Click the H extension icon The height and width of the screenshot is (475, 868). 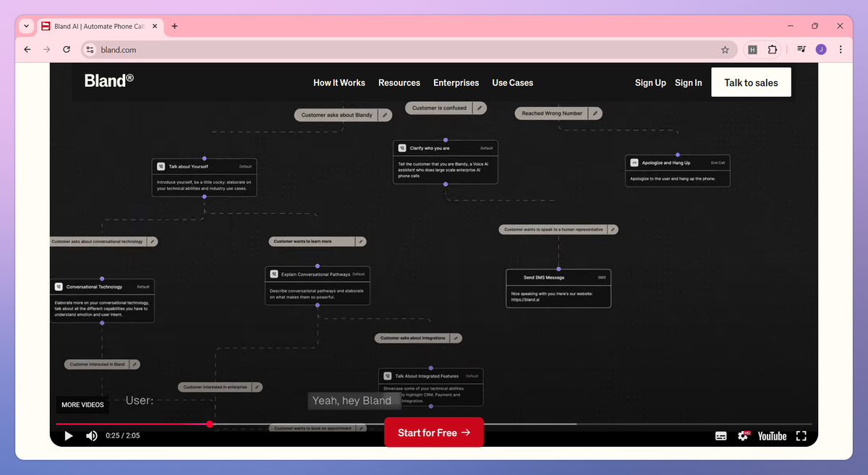point(752,50)
